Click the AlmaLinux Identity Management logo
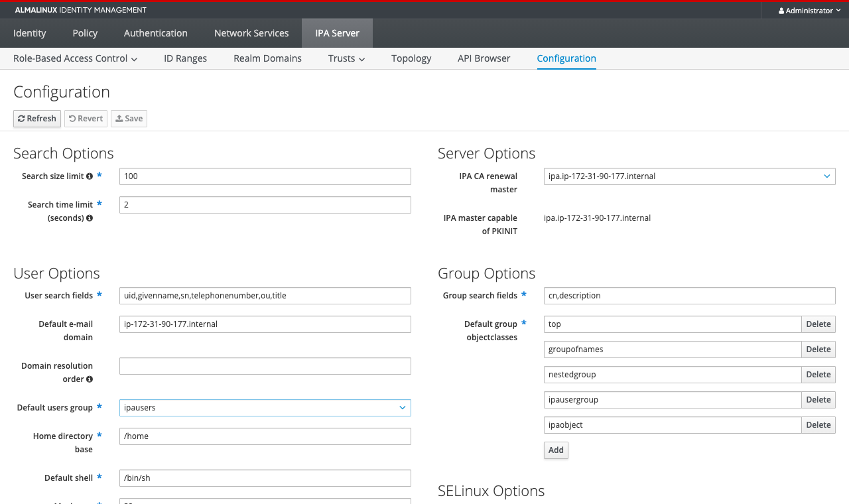 81,10
